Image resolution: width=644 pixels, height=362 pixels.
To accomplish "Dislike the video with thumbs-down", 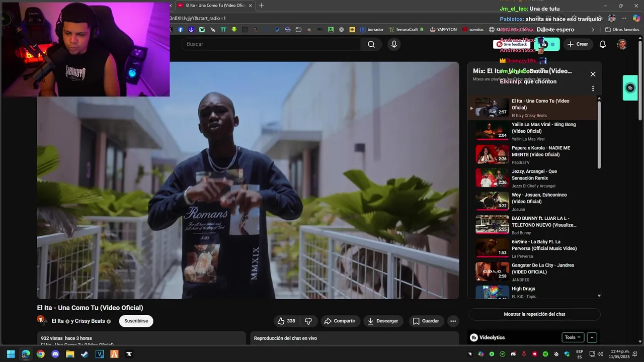I will point(308,321).
